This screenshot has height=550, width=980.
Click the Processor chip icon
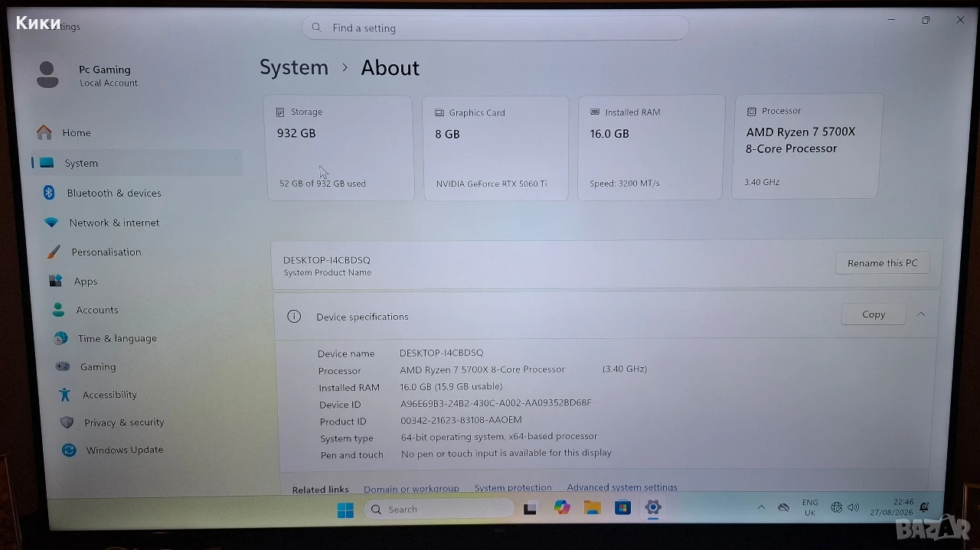751,111
